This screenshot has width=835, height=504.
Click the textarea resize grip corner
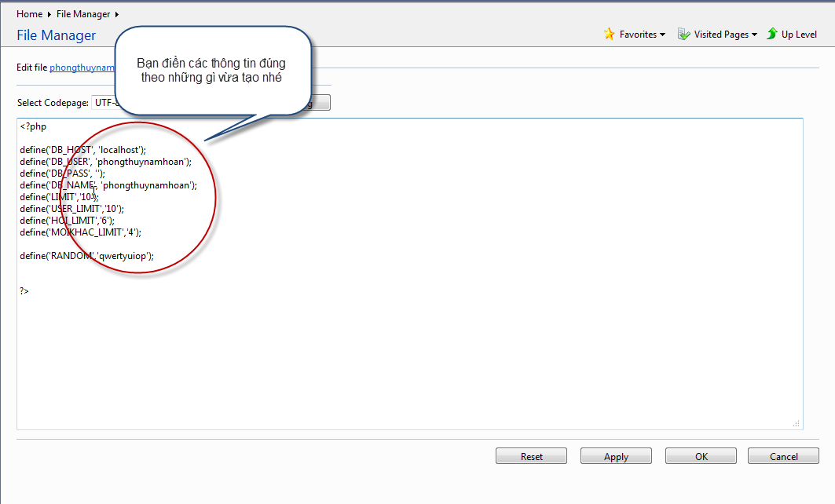[x=796, y=423]
